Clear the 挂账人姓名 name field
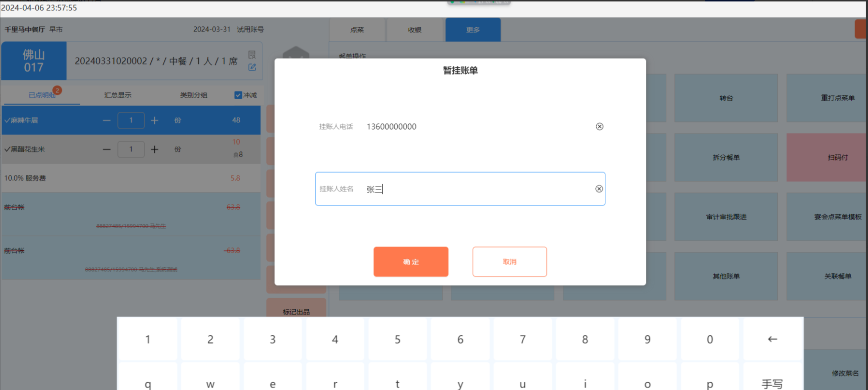 [599, 189]
